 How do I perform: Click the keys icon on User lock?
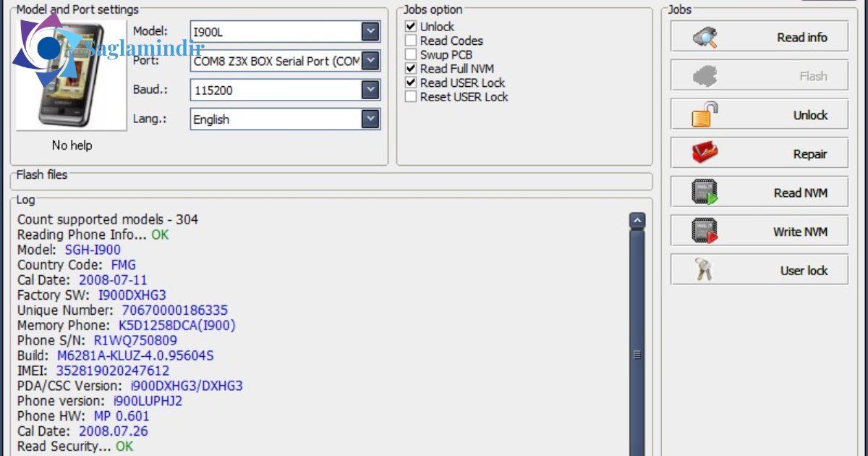[x=703, y=271]
